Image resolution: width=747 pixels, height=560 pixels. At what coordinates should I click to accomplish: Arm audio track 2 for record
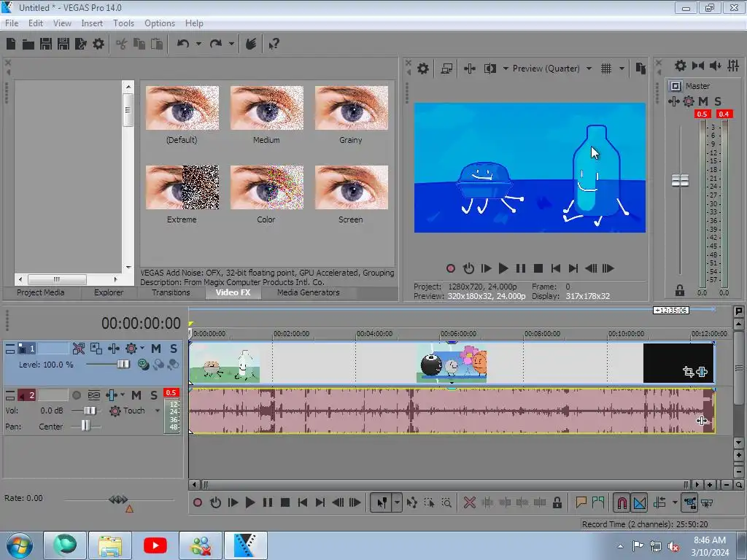coord(76,395)
